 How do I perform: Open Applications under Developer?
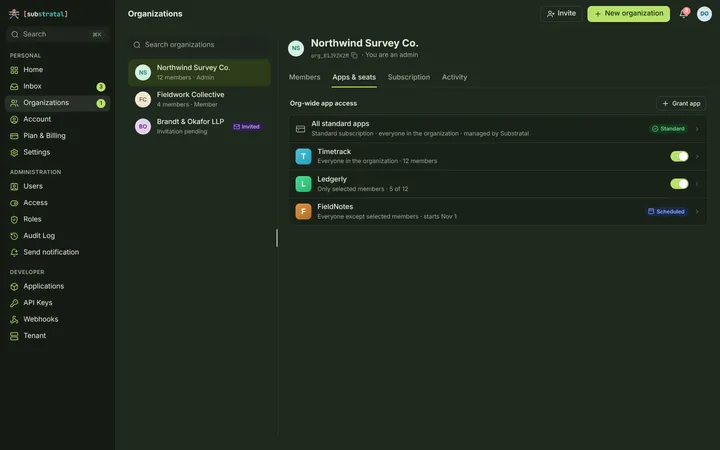(x=57, y=287)
